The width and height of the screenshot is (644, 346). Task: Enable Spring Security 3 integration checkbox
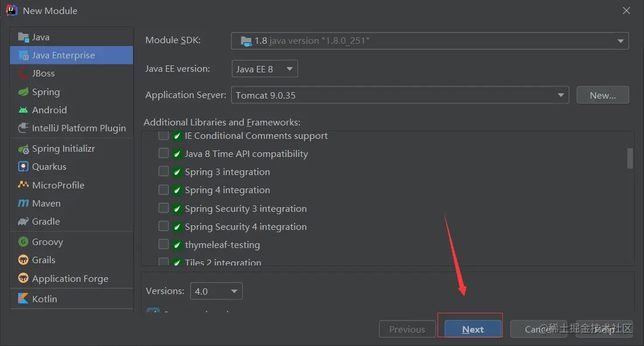163,208
